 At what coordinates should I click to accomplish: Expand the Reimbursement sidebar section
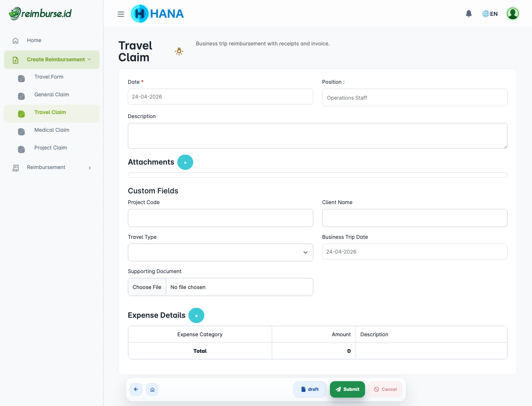52,168
